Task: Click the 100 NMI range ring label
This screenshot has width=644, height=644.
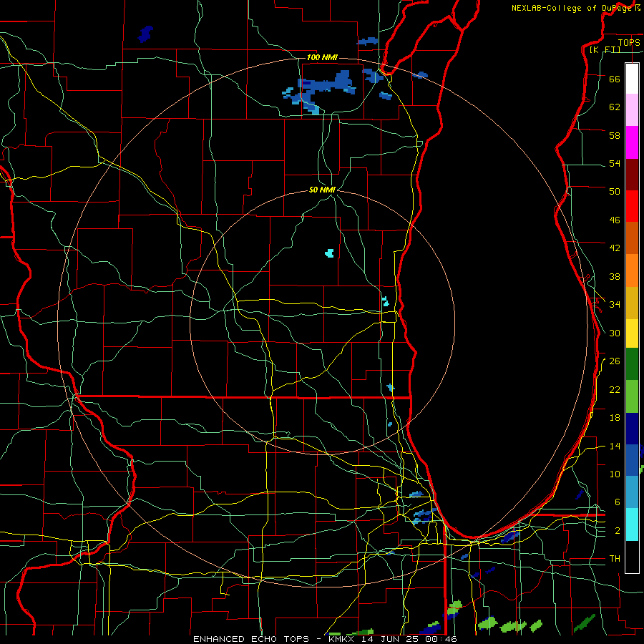Action: coord(322,57)
